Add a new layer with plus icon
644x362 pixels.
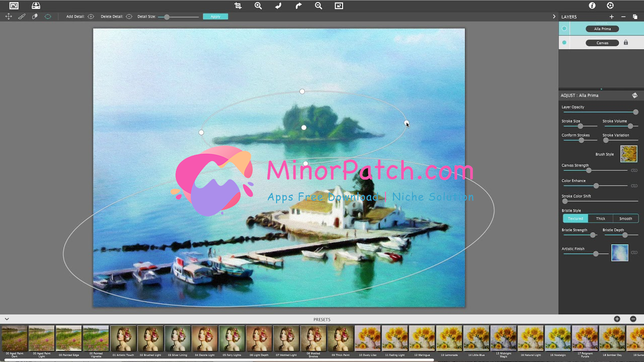[612, 17]
